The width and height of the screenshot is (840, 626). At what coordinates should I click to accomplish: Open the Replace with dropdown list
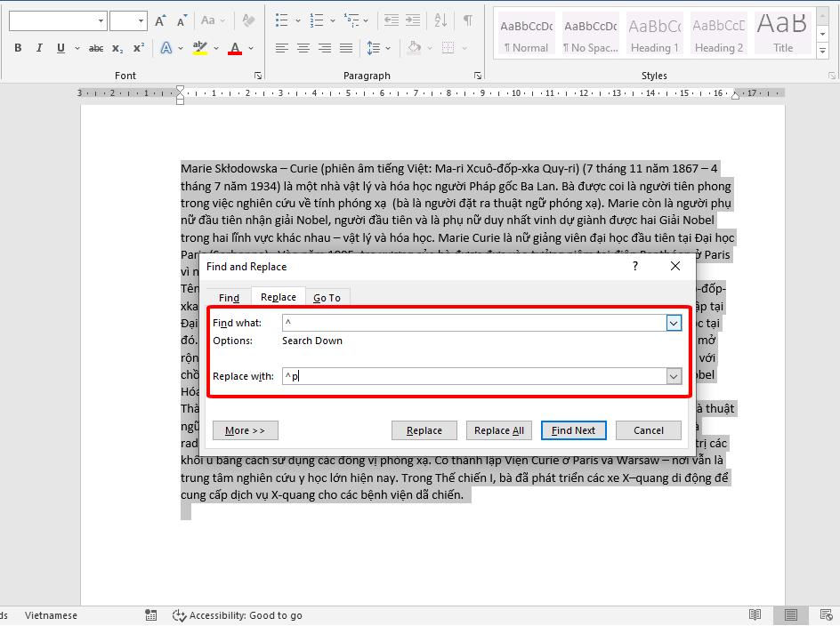click(x=674, y=376)
